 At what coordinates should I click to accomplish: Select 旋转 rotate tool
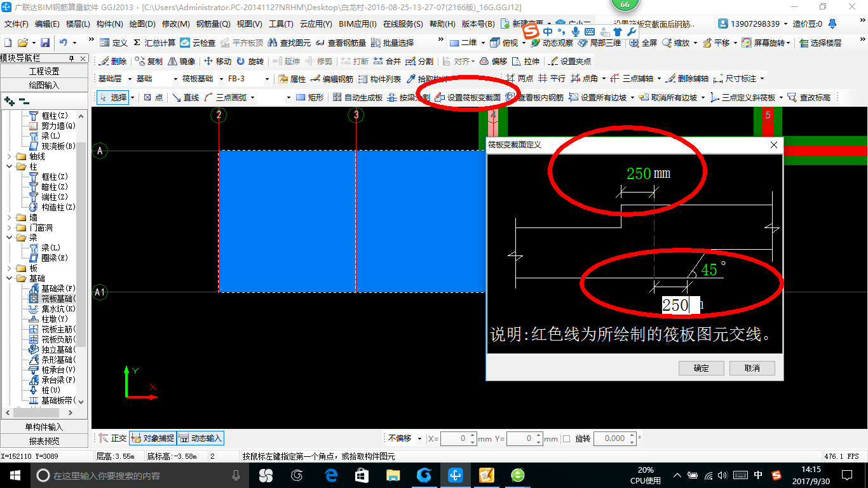[250, 61]
